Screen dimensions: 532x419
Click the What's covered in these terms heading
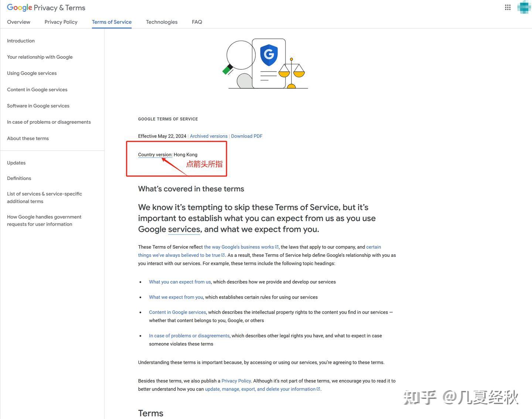pyautogui.click(x=191, y=189)
